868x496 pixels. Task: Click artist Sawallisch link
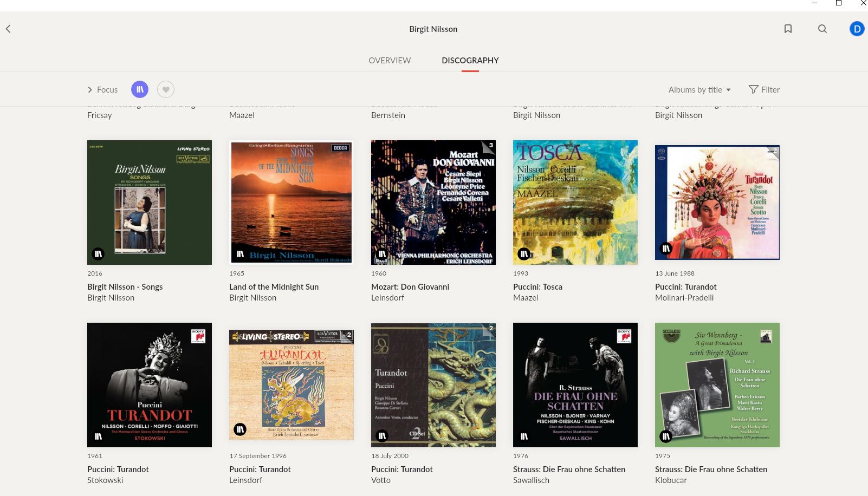pos(531,480)
